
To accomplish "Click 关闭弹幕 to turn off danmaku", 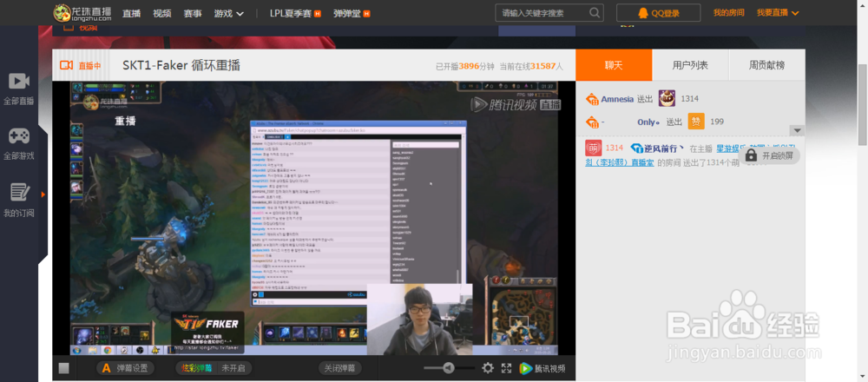I will coord(340,368).
